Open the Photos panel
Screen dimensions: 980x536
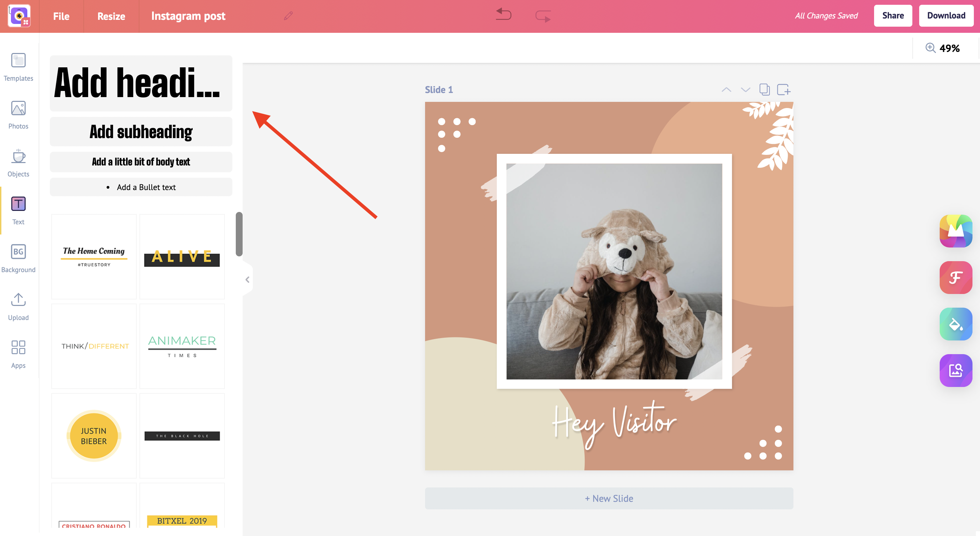coord(18,113)
